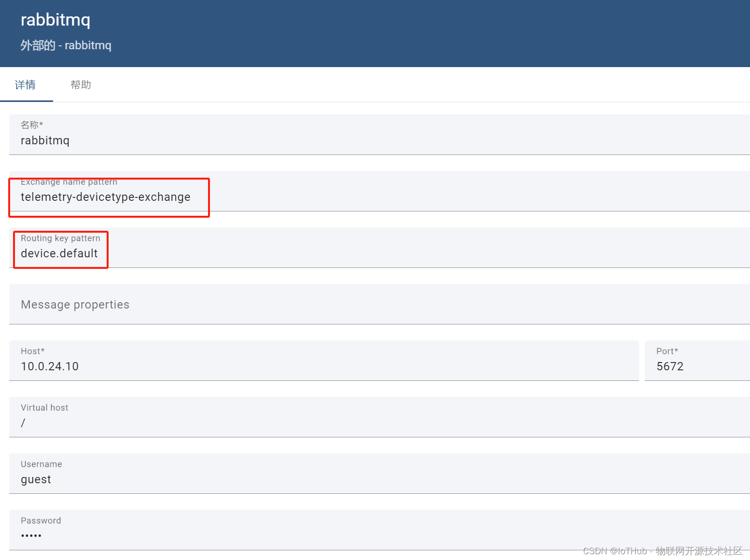
Task: Focus the Password field
Action: point(379,530)
